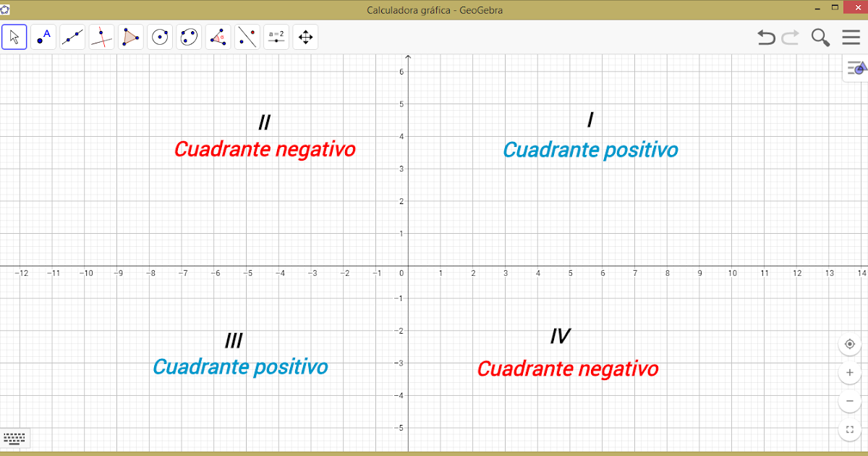Select the Perpendicular Line tool

pyautogui.click(x=102, y=36)
